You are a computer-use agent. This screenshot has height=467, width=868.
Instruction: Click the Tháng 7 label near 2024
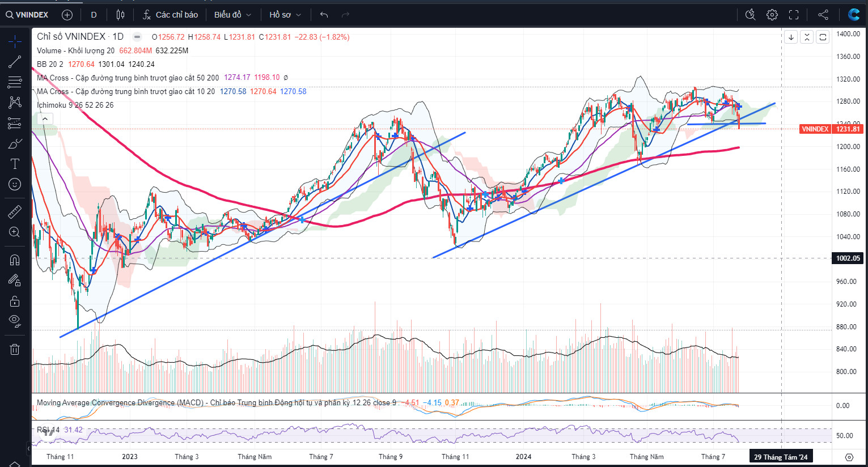713,457
